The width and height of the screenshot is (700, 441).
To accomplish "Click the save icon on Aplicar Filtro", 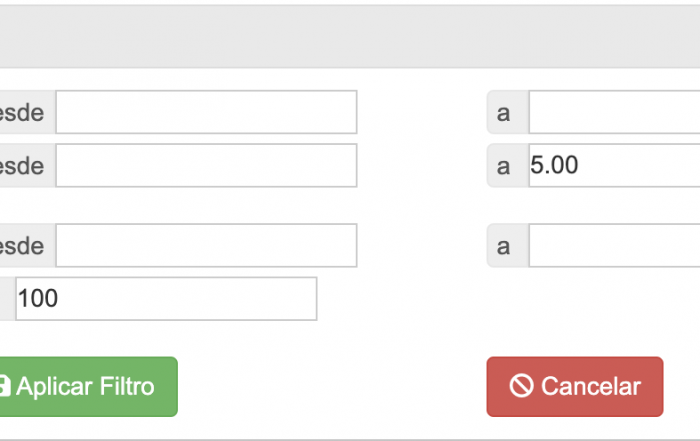I will pos(4,386).
